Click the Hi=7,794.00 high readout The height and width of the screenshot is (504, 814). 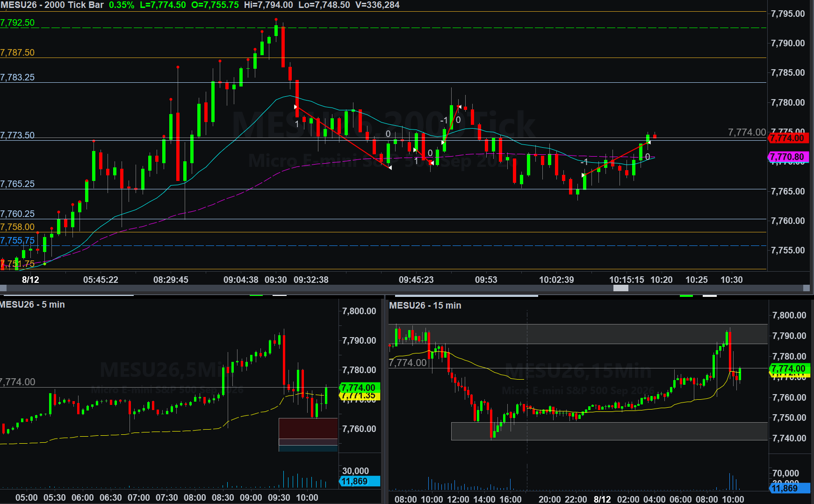(268, 5)
